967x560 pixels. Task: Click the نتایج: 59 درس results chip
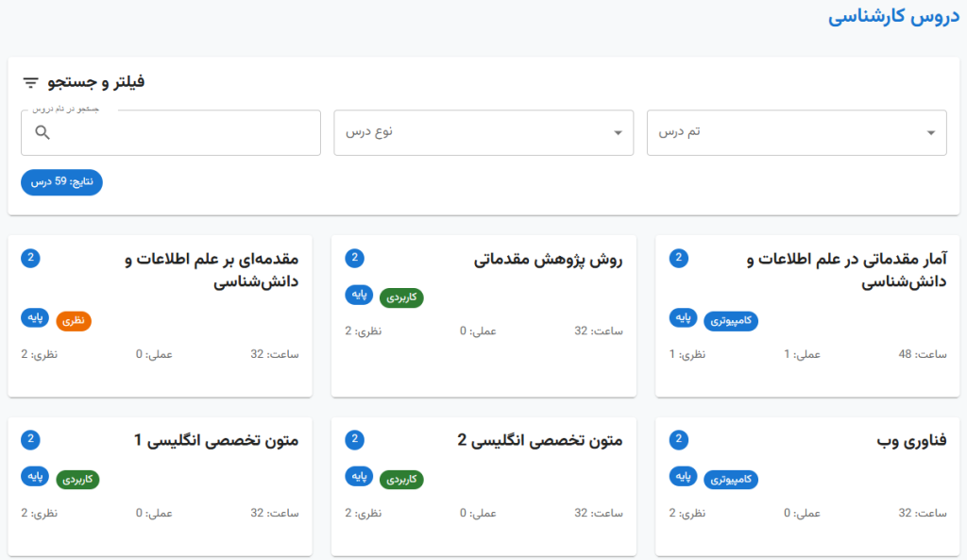(x=61, y=182)
